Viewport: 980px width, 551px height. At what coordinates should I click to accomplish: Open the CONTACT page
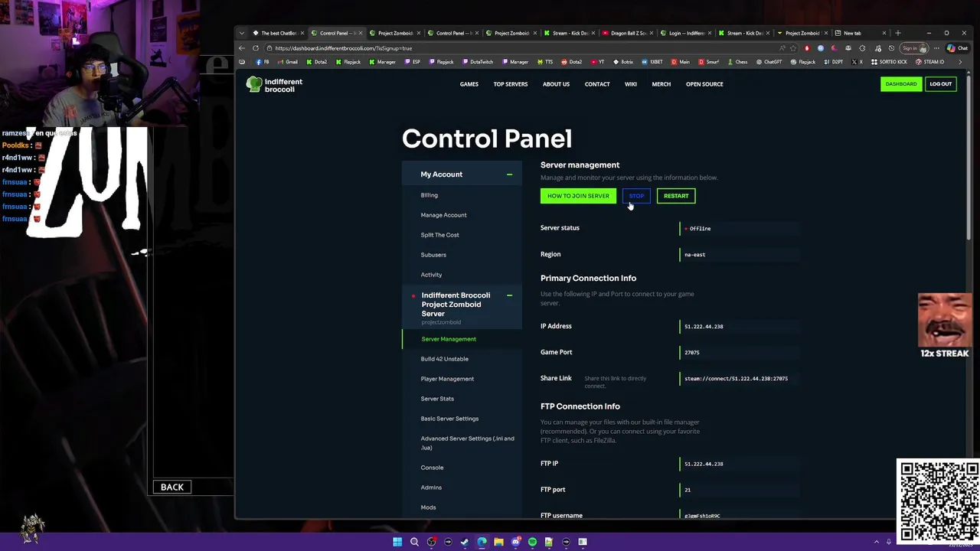[597, 84]
